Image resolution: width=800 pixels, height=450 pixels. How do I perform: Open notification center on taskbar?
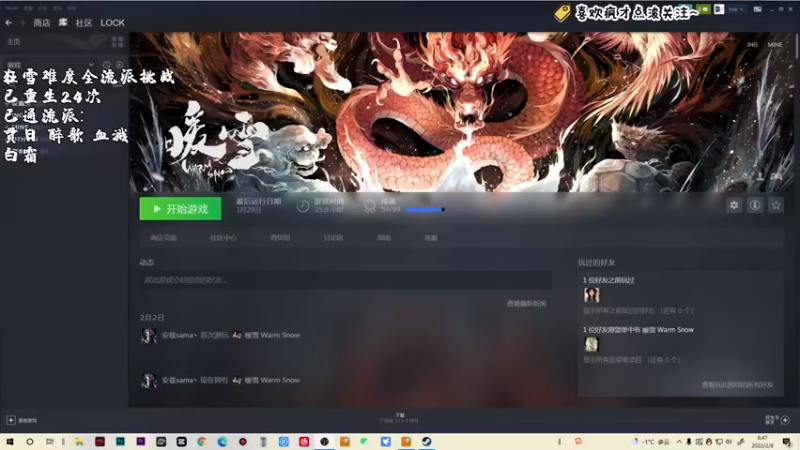tap(787, 442)
